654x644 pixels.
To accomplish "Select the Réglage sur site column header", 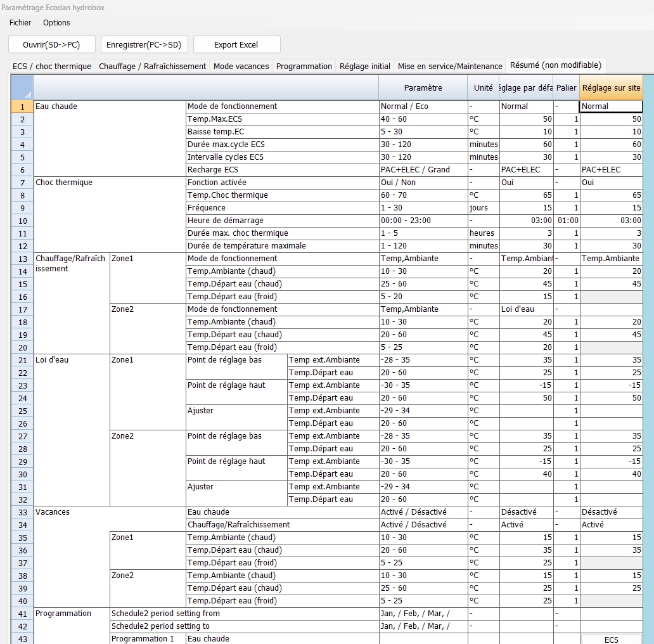I will (611, 88).
